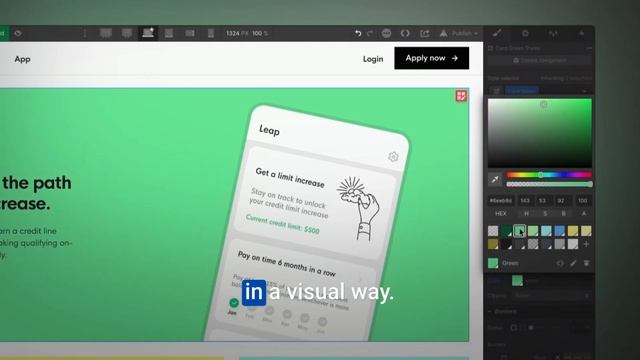Open the Style panel brush tab

[497, 33]
